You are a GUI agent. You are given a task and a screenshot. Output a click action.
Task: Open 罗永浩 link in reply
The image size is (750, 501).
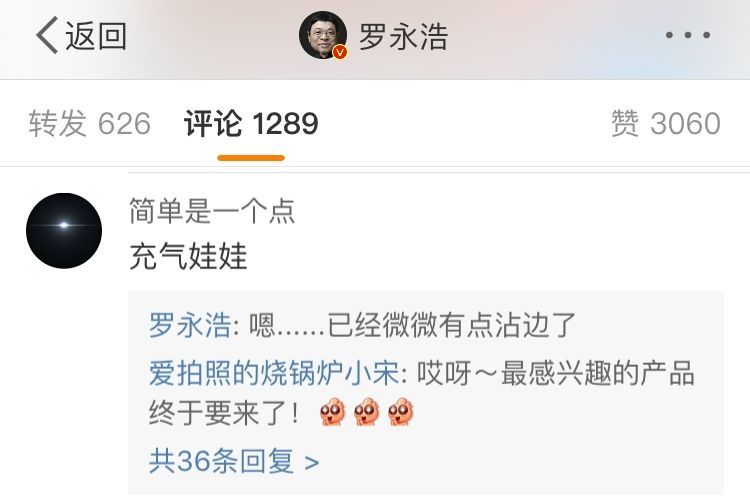pyautogui.click(x=190, y=325)
